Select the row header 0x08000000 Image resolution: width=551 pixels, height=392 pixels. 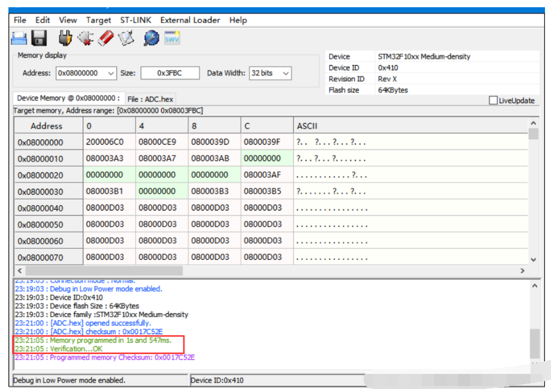[48, 142]
